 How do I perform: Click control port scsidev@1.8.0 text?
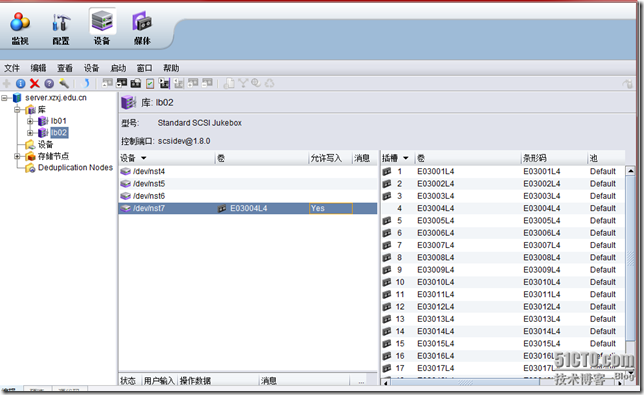point(184,141)
